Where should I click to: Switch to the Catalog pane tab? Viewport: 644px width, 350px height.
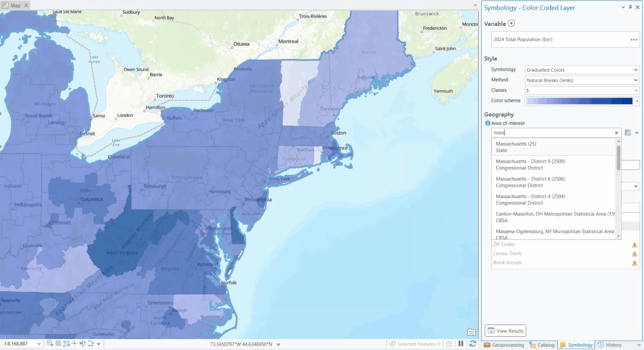coord(542,345)
